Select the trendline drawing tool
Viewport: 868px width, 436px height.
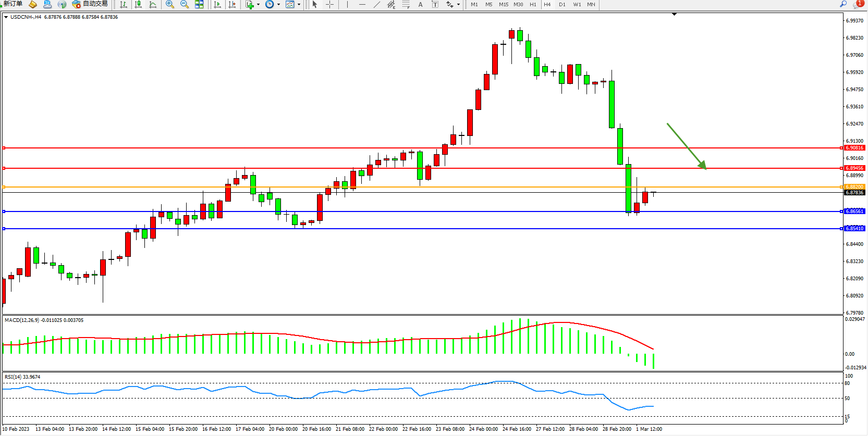(x=377, y=5)
